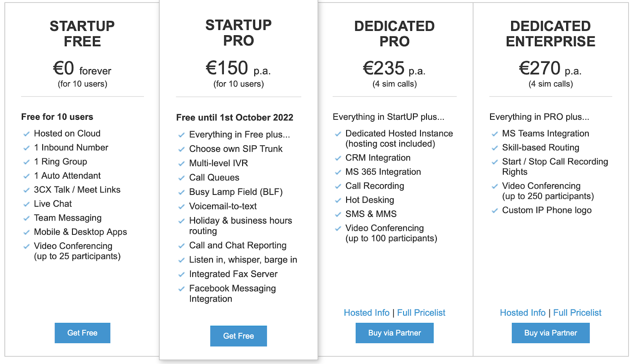Click Buy via Partner for Dedicated Enterprise

pos(551,333)
